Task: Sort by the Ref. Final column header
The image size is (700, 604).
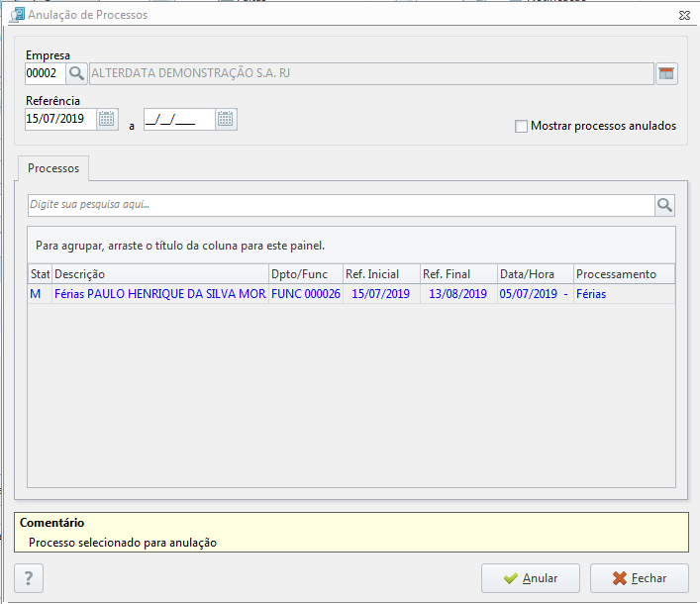Action: [x=459, y=274]
